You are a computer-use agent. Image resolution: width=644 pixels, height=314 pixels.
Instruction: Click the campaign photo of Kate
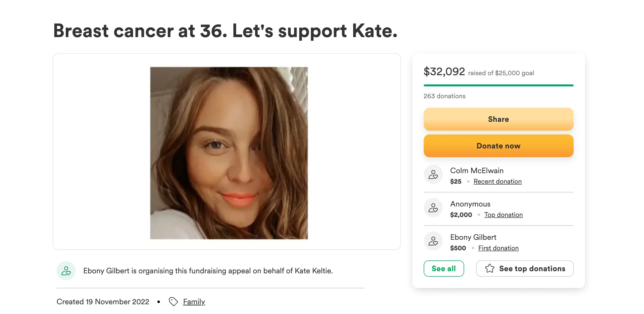tap(229, 153)
